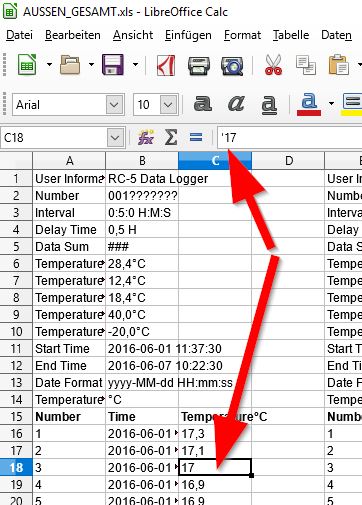Open the Function Wizard icon
Viewport: 362px width, 505px height.
146,137
